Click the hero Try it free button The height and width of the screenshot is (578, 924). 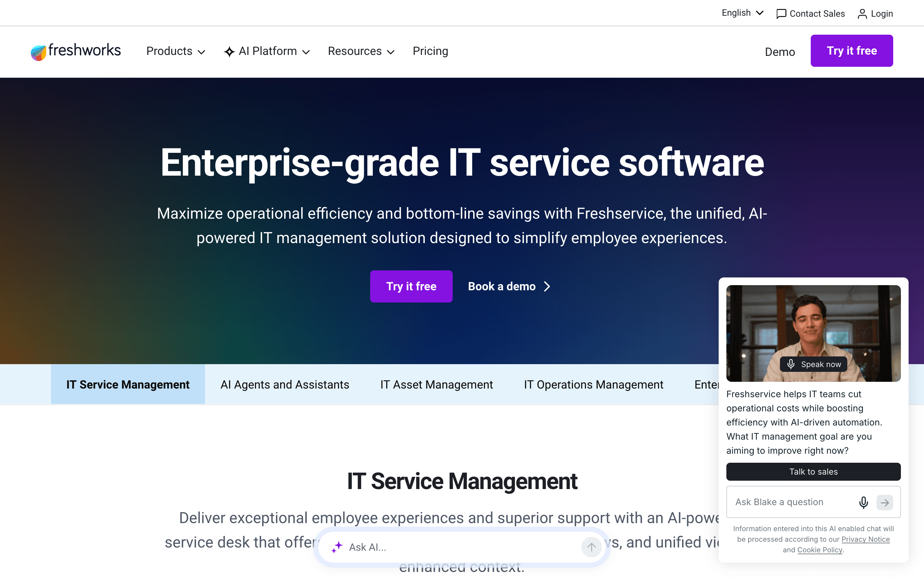[x=411, y=286]
